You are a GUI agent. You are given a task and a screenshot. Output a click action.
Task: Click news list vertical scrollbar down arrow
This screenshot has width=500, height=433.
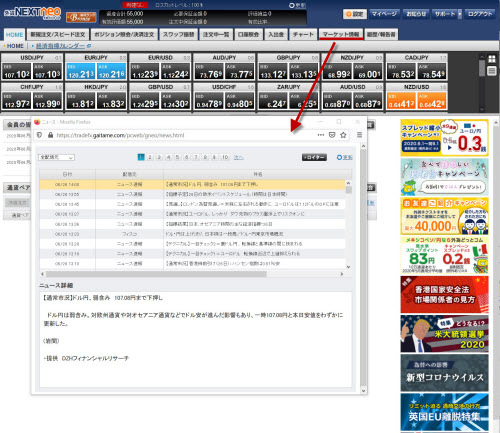348,267
